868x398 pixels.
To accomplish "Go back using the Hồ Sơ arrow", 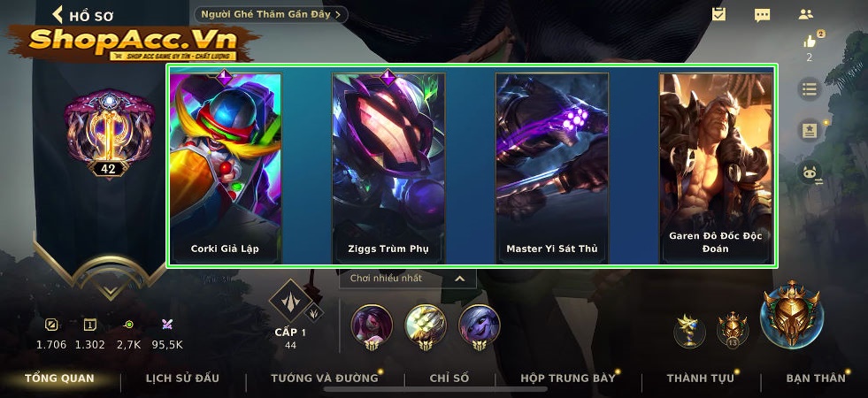I will [x=58, y=14].
